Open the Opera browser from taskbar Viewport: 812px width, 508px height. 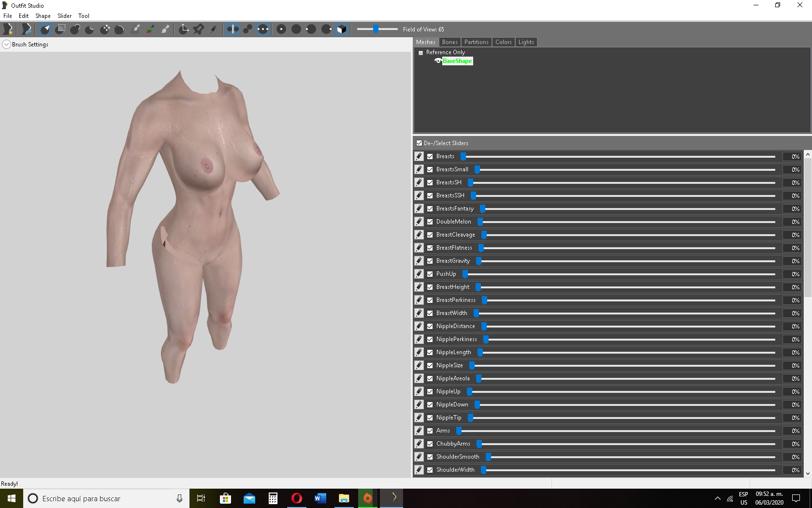[297, 498]
